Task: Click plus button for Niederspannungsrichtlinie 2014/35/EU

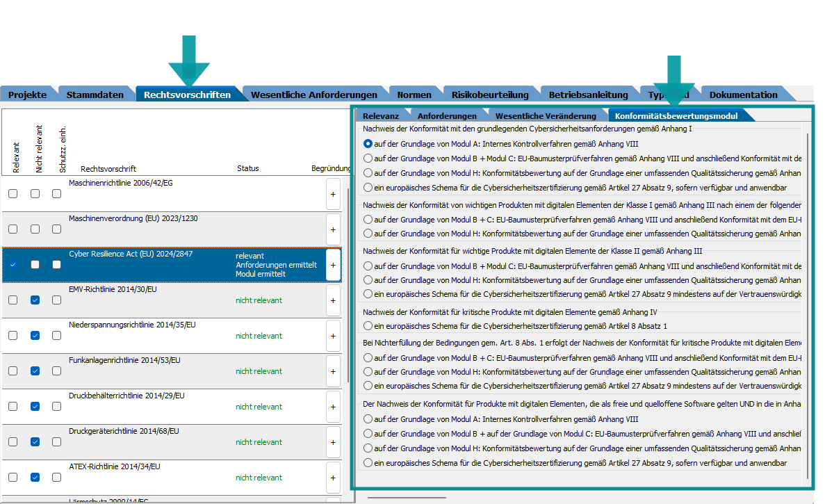Action: coord(333,336)
